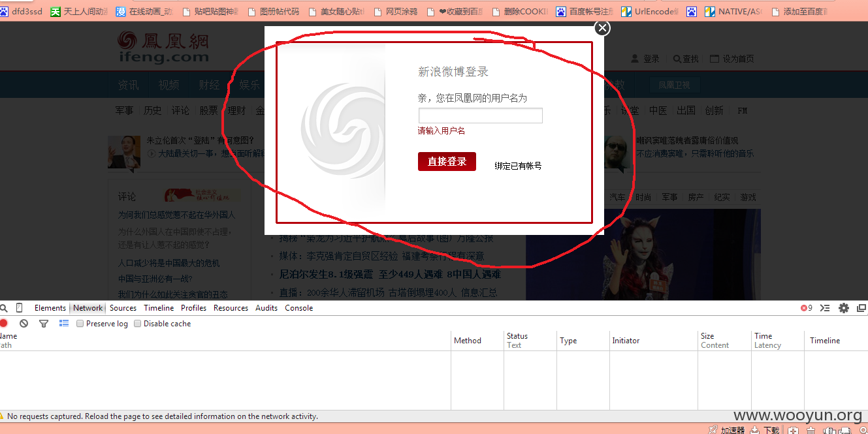The width and height of the screenshot is (868, 434).
Task: Click the 设为首页 link
Action: pyautogui.click(x=732, y=59)
